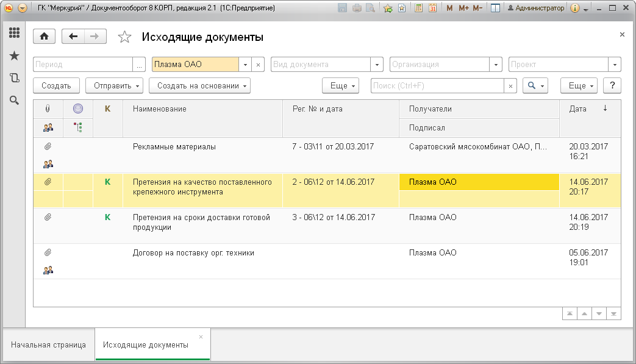Click the Создать button
The width and height of the screenshot is (636, 364).
pyautogui.click(x=56, y=85)
